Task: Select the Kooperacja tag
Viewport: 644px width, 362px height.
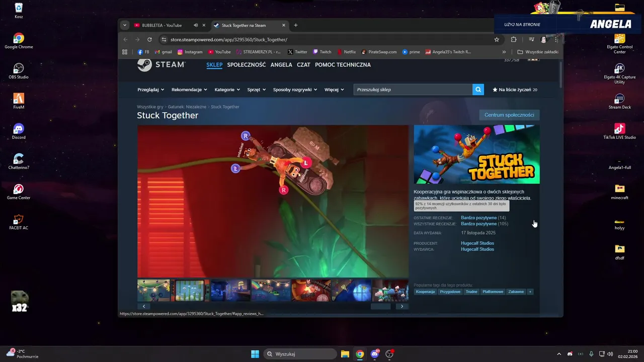Action: point(426,292)
